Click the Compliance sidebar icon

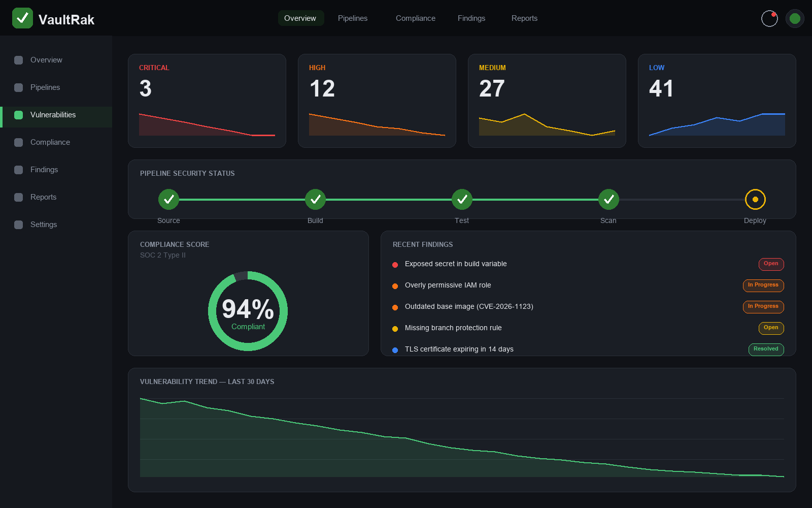tap(19, 142)
